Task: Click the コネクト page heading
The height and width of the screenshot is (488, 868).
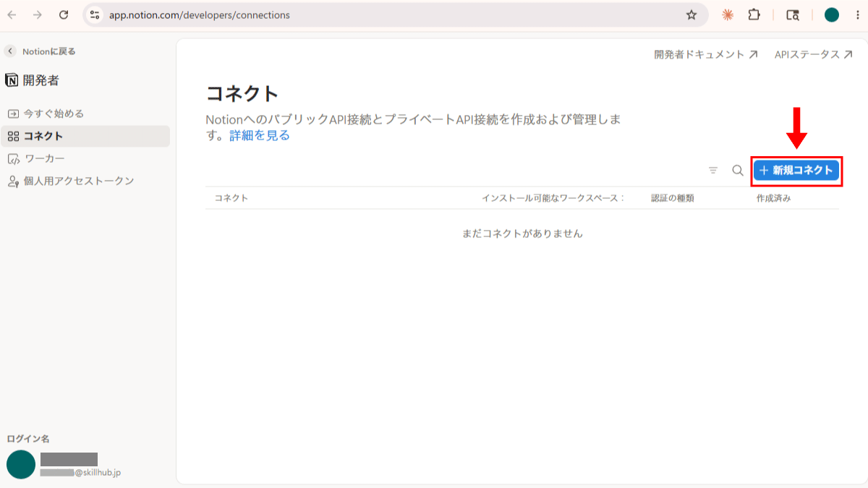Action: click(x=242, y=93)
